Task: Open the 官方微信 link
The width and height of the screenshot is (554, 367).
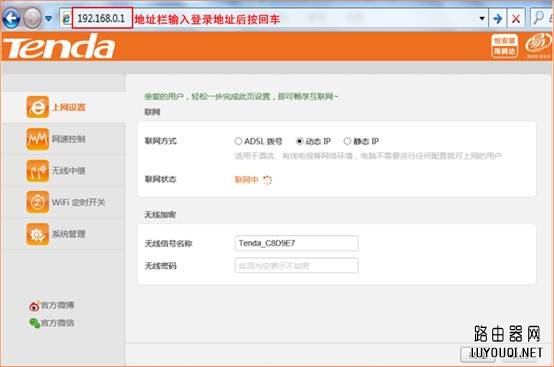Action: pyautogui.click(x=58, y=323)
